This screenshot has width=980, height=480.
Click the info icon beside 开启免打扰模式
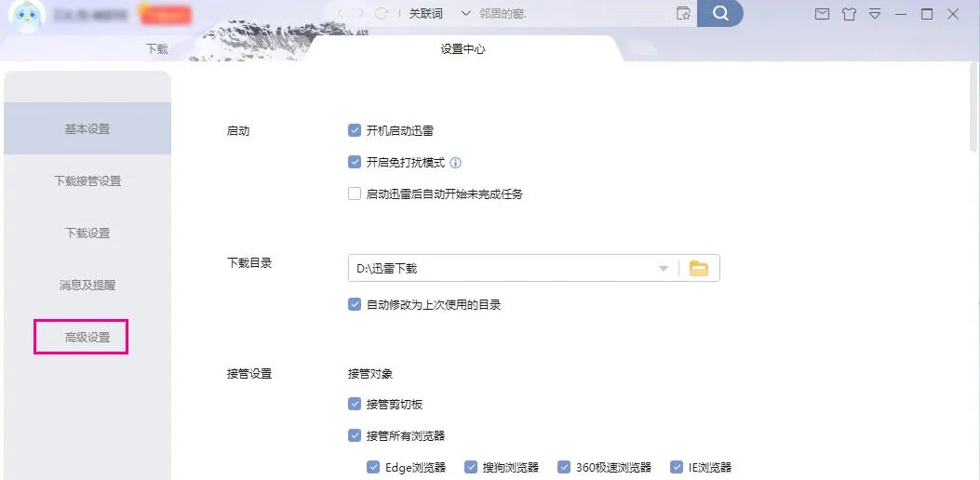tap(456, 163)
